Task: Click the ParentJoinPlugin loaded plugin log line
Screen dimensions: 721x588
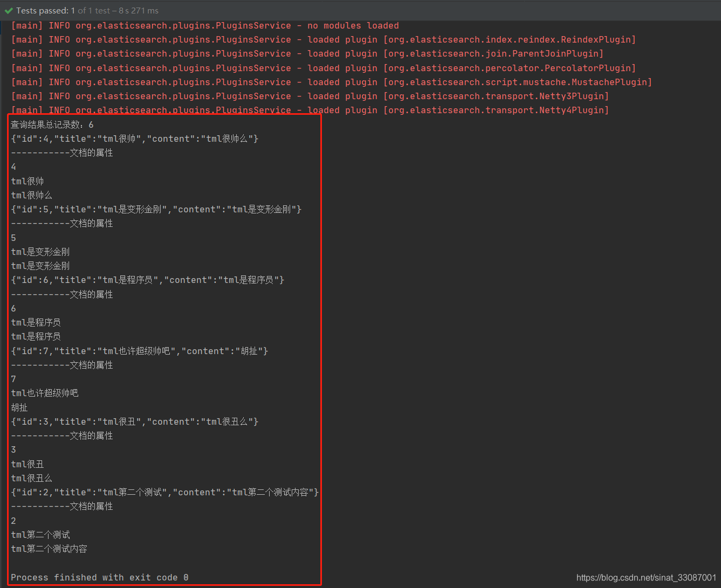Action: (x=307, y=53)
